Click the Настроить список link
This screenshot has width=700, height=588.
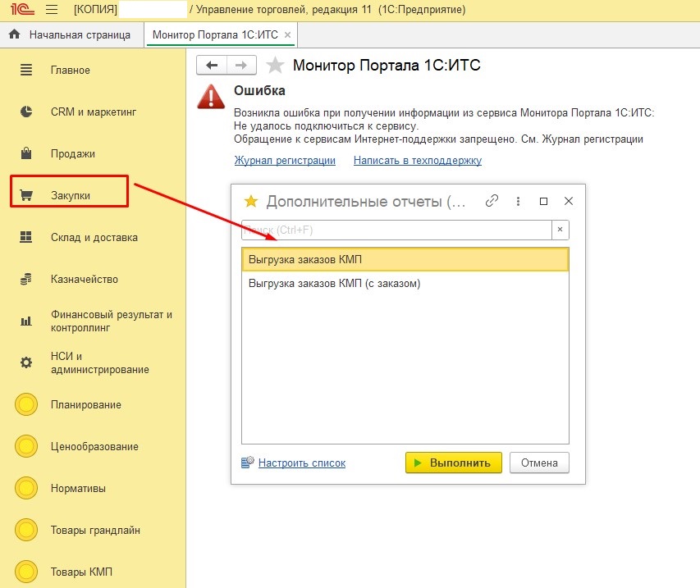tap(301, 463)
